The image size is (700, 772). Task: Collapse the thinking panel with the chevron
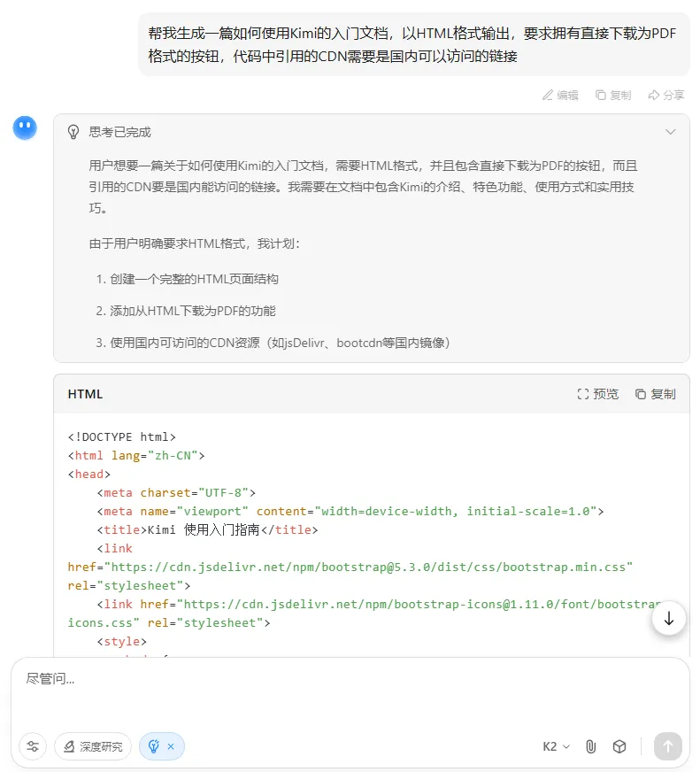point(670,132)
